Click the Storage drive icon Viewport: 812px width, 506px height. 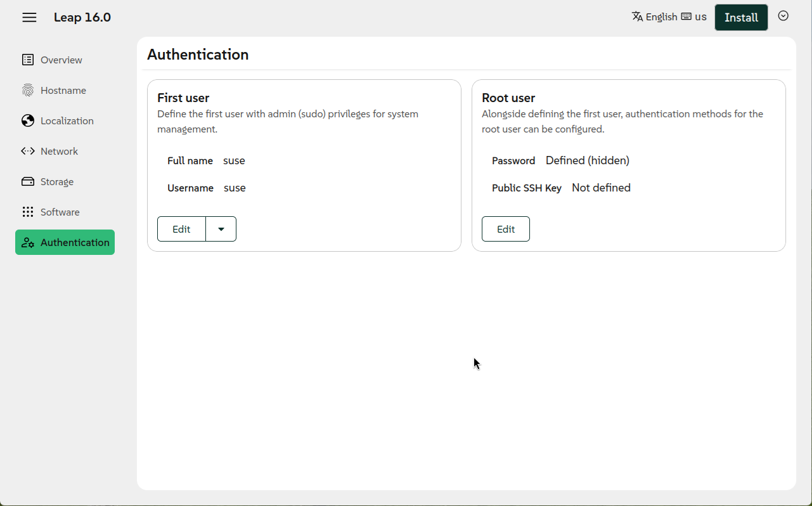(28, 181)
